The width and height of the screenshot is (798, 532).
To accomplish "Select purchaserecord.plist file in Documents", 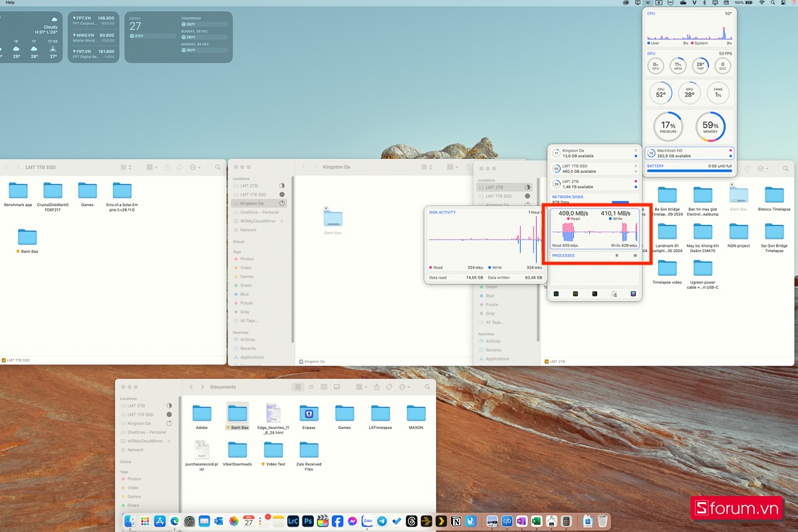I will tap(201, 456).
